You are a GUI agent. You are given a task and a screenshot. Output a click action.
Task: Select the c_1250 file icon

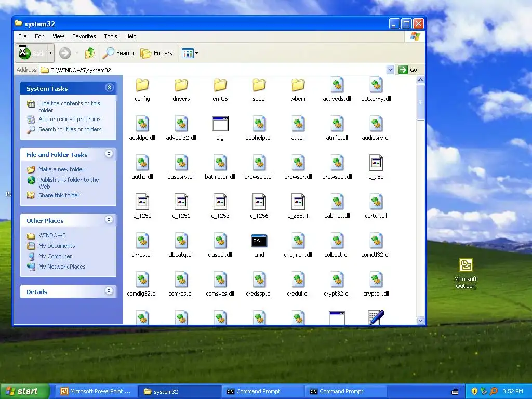pos(142,202)
